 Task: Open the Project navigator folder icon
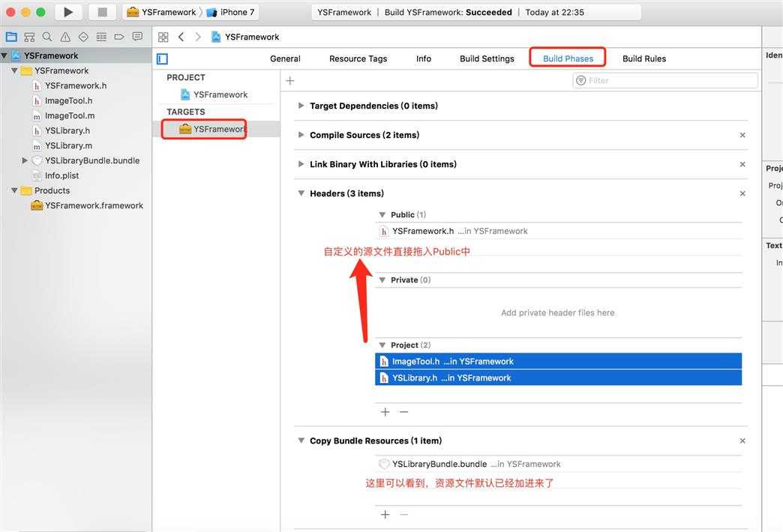(x=11, y=37)
